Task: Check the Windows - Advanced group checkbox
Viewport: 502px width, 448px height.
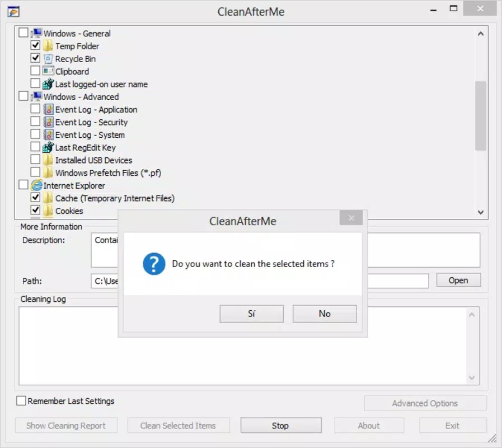Action: (24, 96)
